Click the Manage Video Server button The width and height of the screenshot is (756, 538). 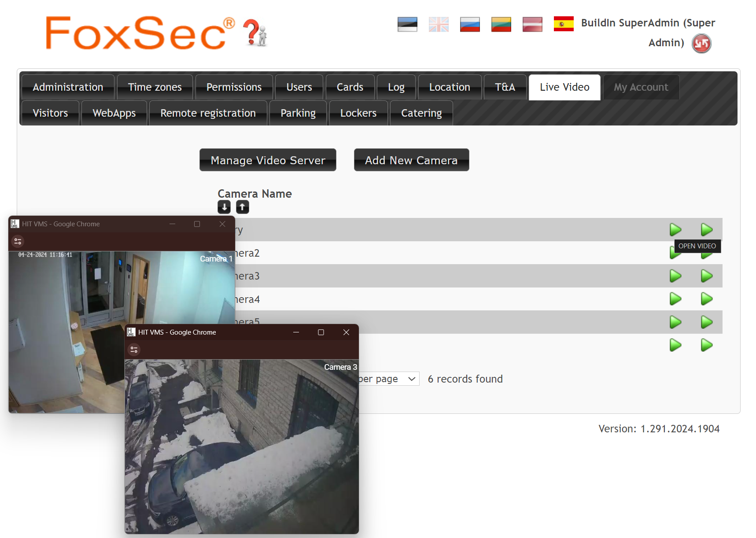coord(267,160)
